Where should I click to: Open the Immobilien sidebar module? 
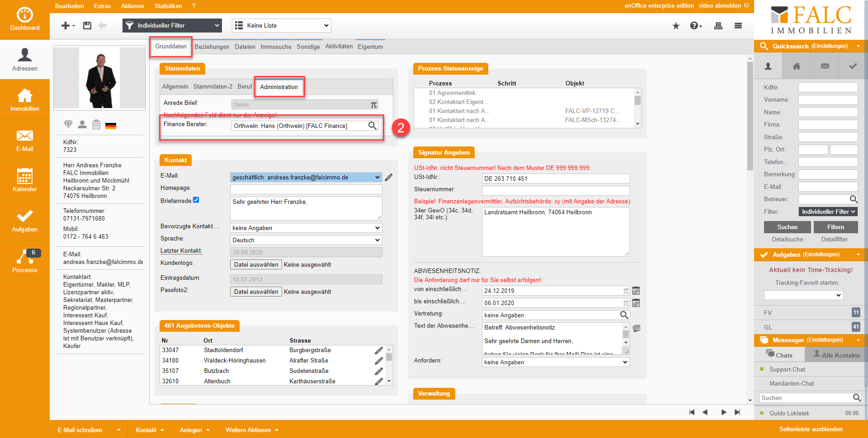click(x=24, y=100)
